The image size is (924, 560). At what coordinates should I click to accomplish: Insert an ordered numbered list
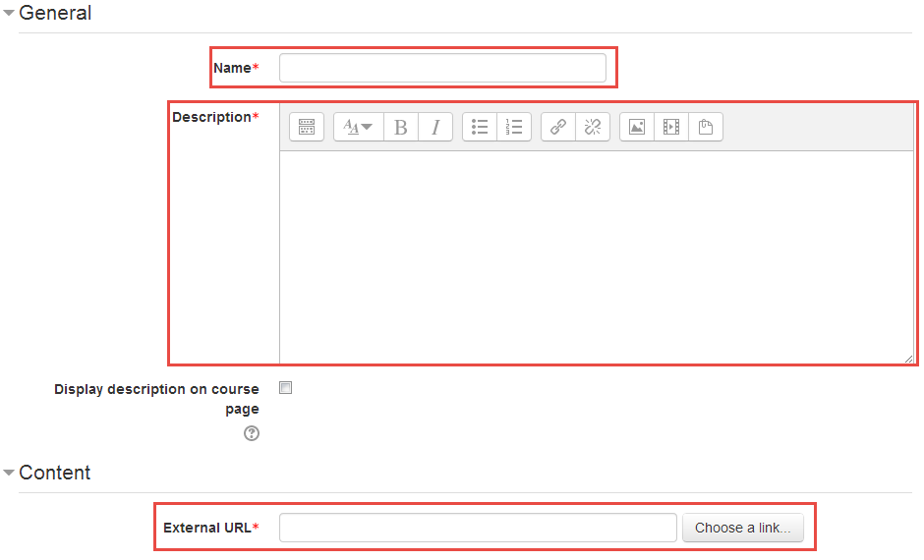(514, 127)
